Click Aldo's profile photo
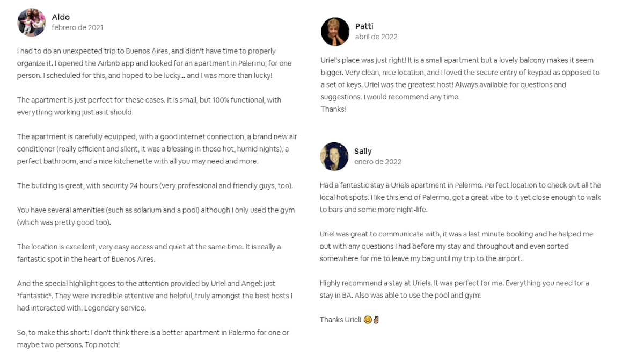The image size is (644, 360). click(x=32, y=22)
